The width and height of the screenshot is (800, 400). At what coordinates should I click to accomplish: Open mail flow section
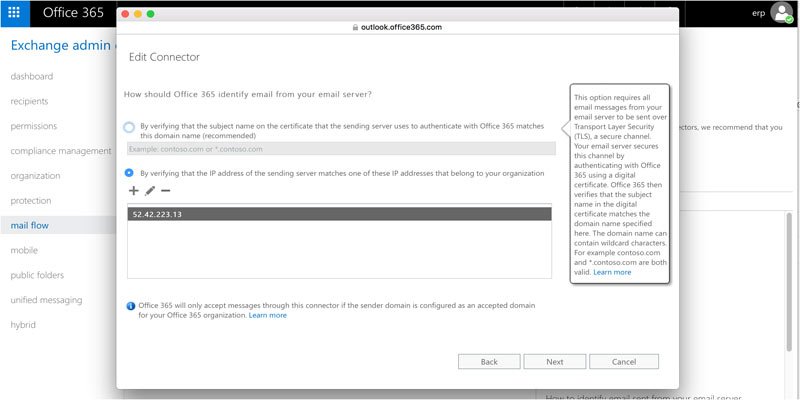click(x=30, y=225)
